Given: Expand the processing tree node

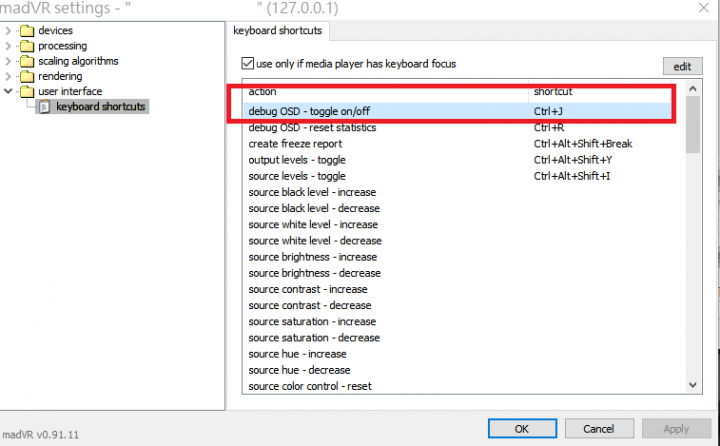Looking at the screenshot, I should (x=8, y=46).
